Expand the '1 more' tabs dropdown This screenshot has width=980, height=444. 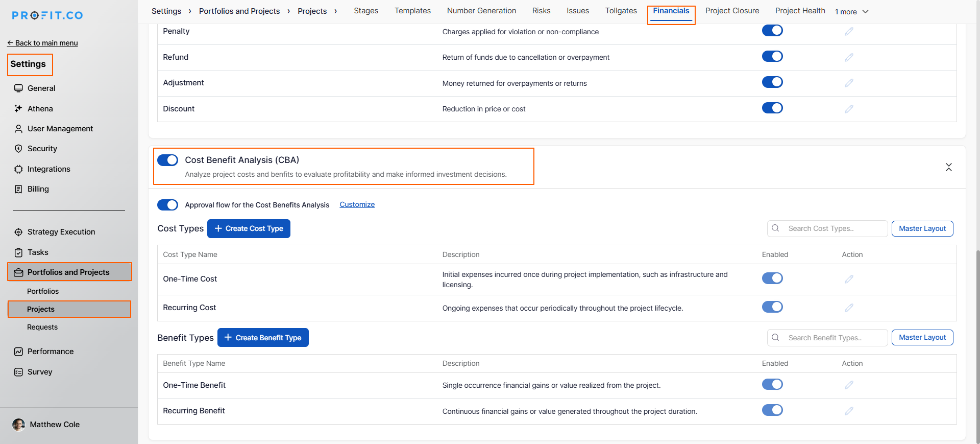coord(851,12)
